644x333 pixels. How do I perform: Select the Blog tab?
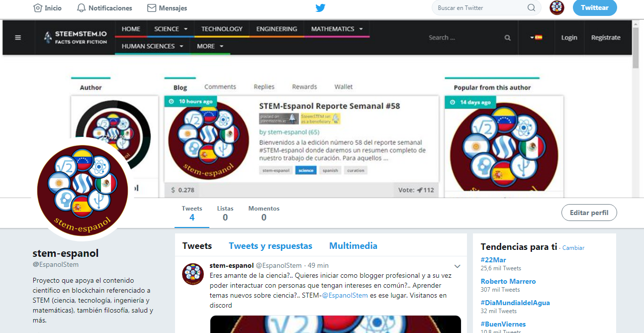(x=180, y=87)
